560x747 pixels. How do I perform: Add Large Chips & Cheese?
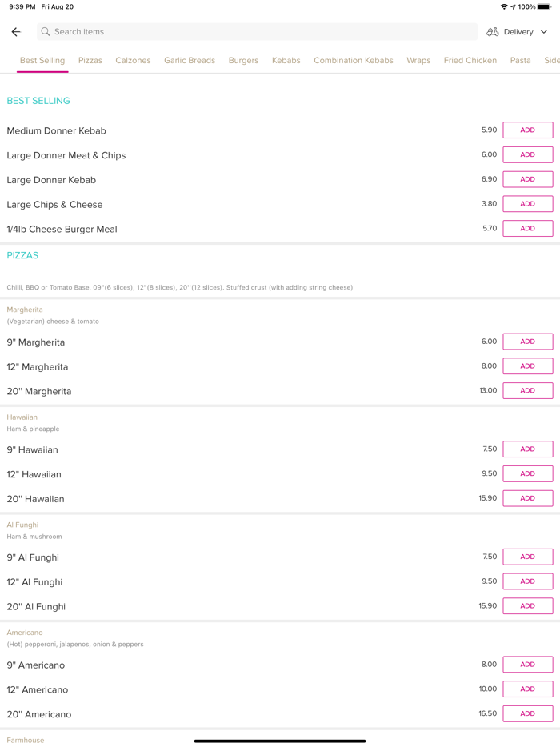click(x=527, y=204)
